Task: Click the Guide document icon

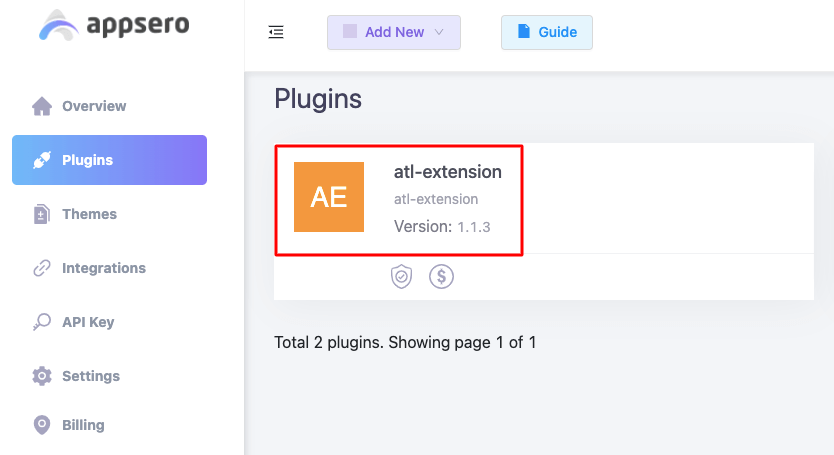Action: coord(524,31)
